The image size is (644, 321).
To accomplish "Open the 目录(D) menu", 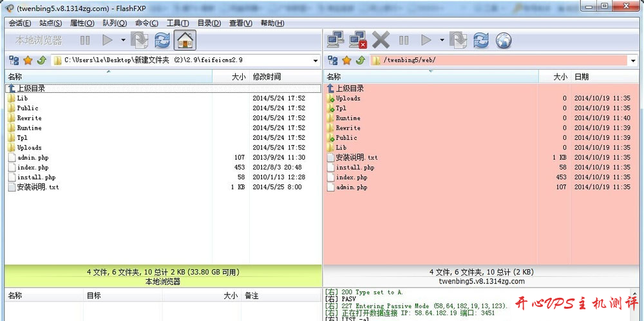I will tap(209, 23).
